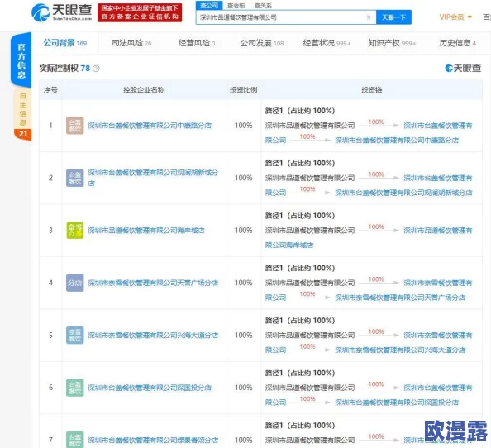Open the 司法风险 26 tab

[131, 43]
